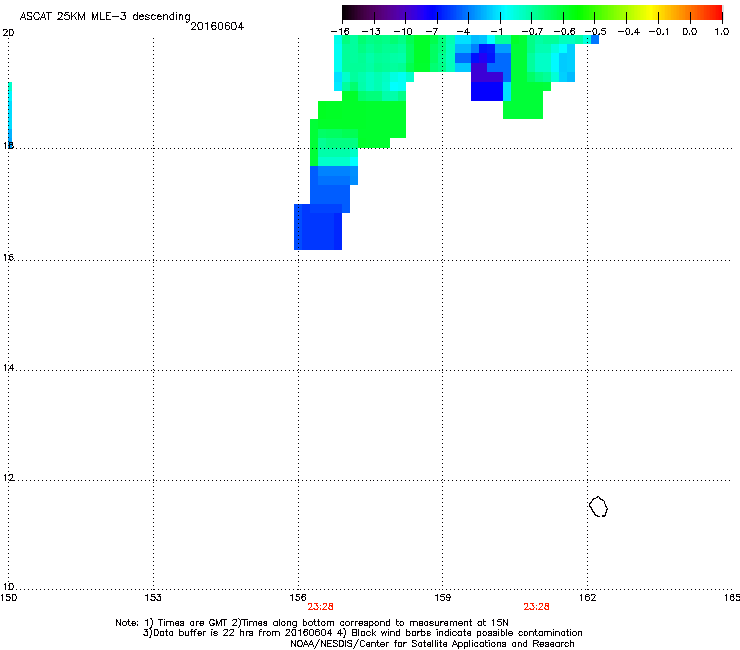This screenshot has width=740, height=650.
Task: Click the '-16' color bar label
Action: click(340, 32)
